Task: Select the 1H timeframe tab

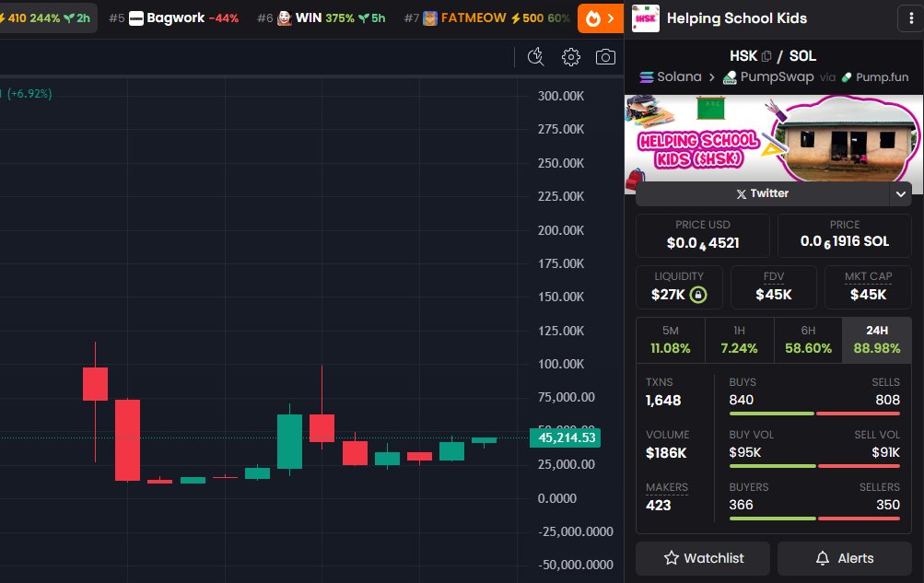Action: pyautogui.click(x=739, y=341)
